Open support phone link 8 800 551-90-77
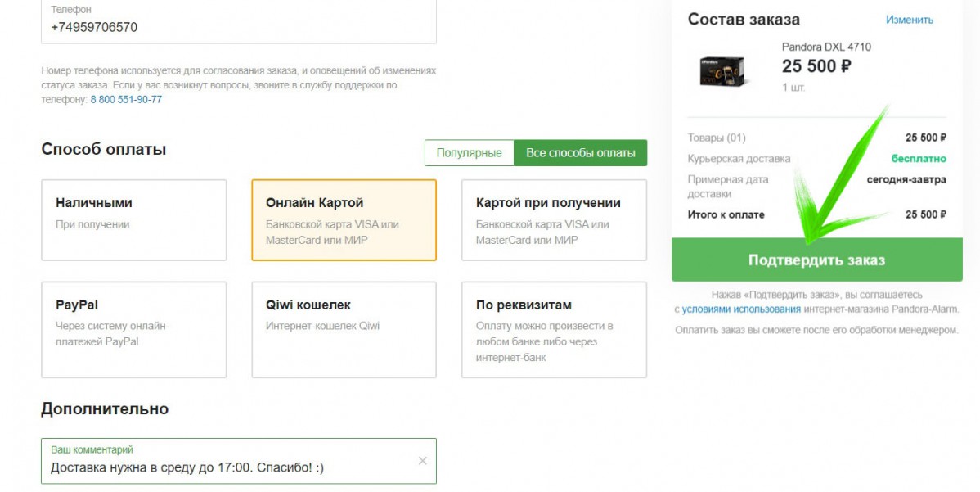The width and height of the screenshot is (980, 492). (126, 99)
